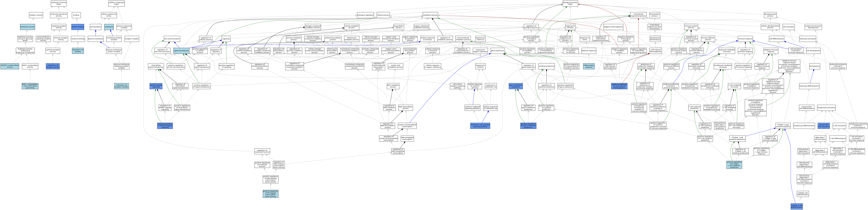Select 'positive regulation of NIK/NF-kappaB signaling' node
Viewport: 868px width, 210px height.
pos(165,126)
